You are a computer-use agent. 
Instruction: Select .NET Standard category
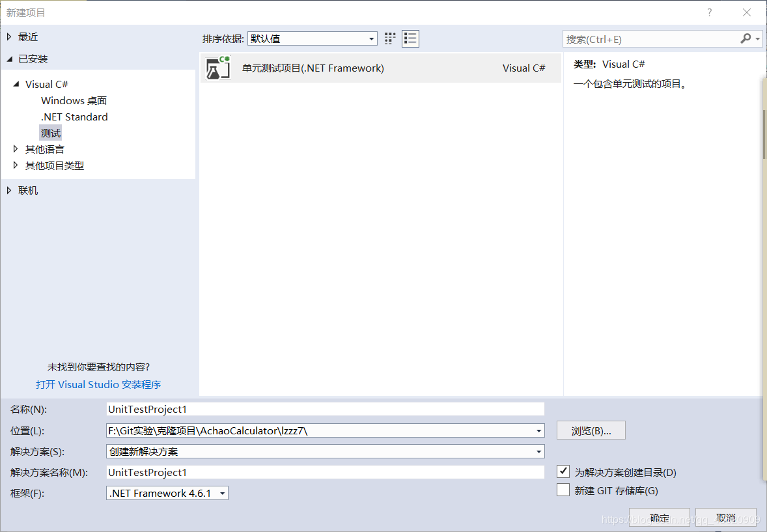pos(74,117)
